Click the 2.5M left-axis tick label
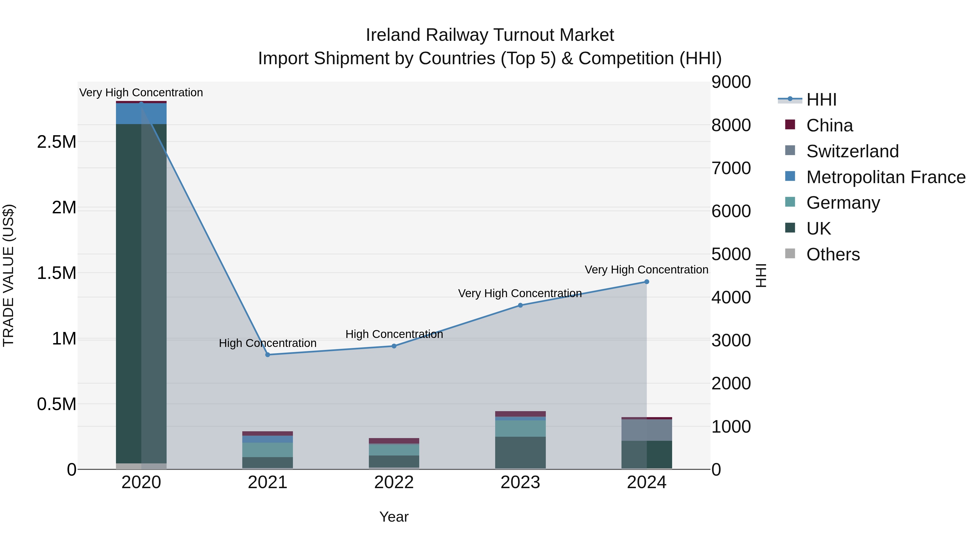The height and width of the screenshot is (551, 980). point(57,142)
